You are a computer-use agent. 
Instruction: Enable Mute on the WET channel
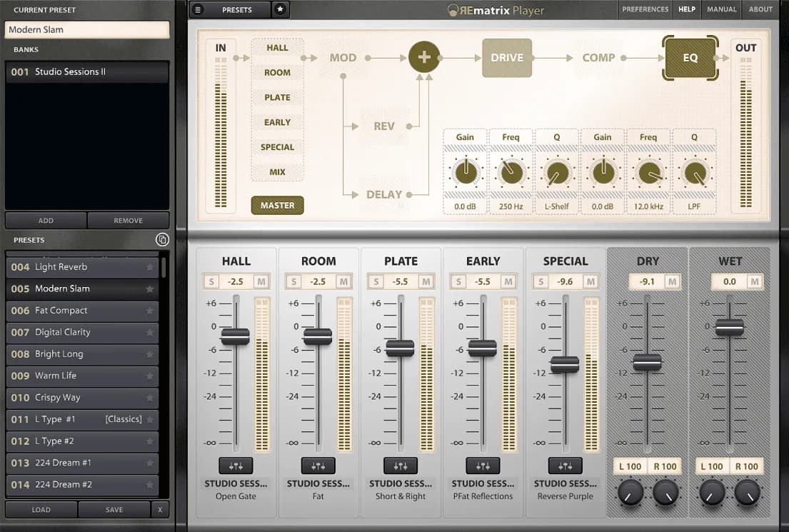pyautogui.click(x=754, y=281)
